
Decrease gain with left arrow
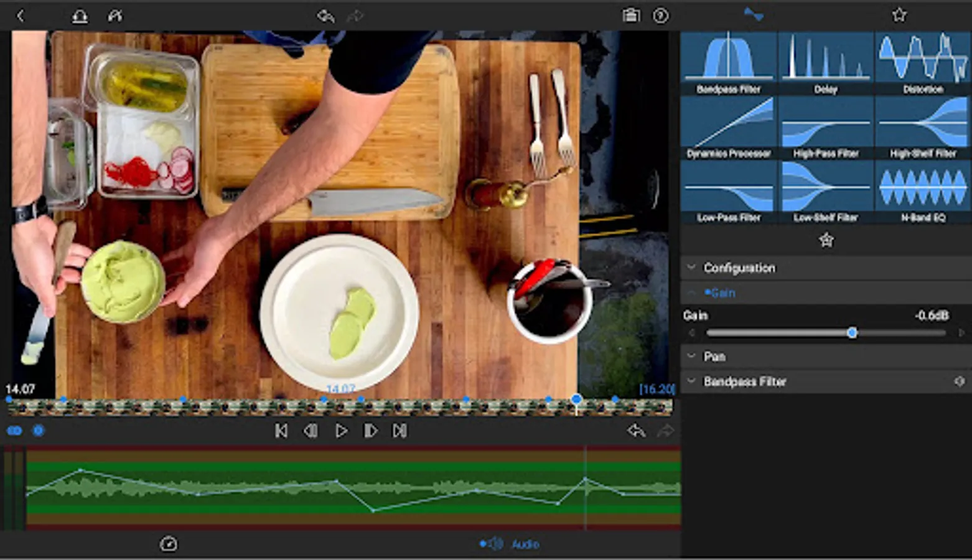691,333
